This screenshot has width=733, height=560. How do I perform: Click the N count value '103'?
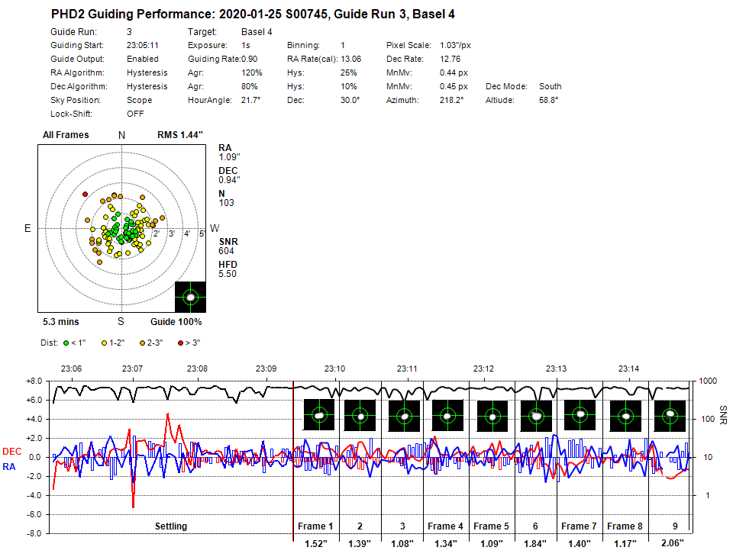coord(226,203)
